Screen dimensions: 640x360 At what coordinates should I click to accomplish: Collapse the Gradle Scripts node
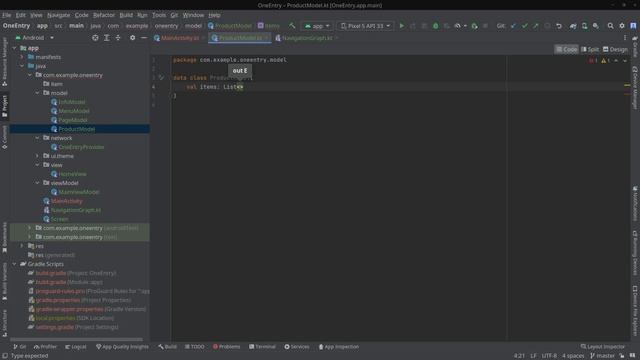(x=15, y=264)
